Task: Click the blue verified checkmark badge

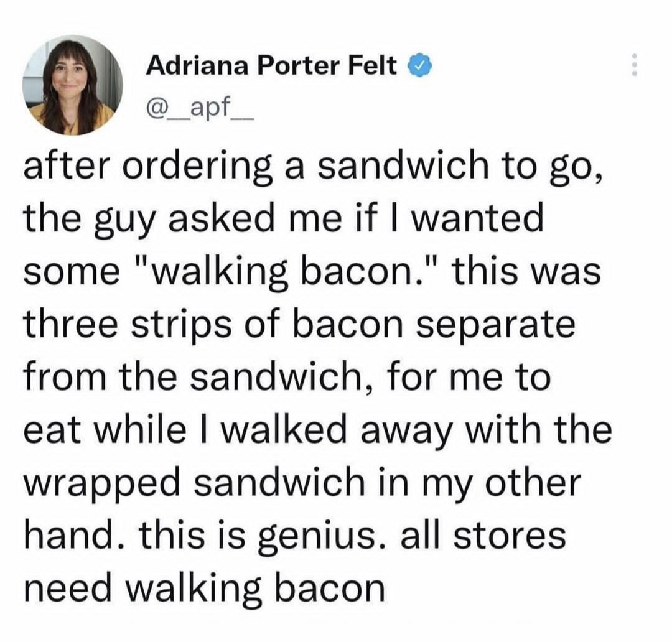Action: coord(416,65)
